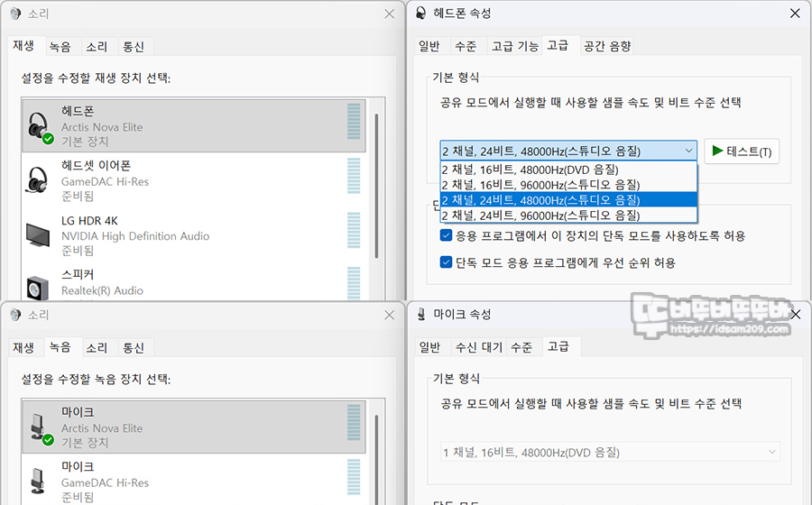The width and height of the screenshot is (812, 505).
Task: Open 수준 tab in 마이크 속성
Action: click(521, 347)
